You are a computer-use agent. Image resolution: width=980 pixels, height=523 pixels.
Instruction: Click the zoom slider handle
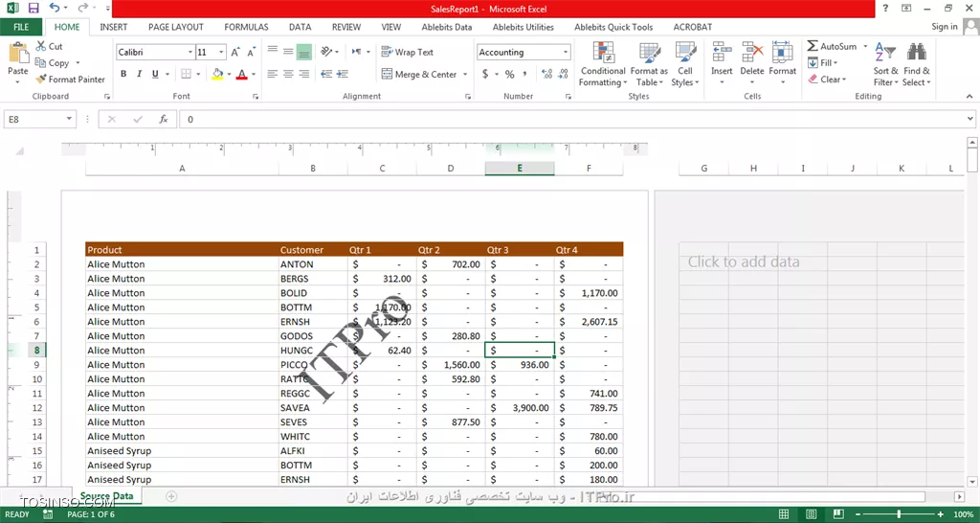(899, 514)
